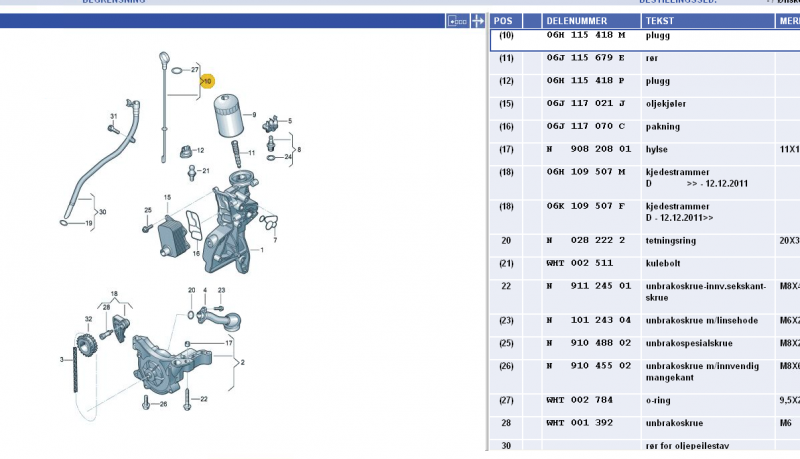Image resolution: width=800 pixels, height=459 pixels.
Task: Click part number N 908 208 01 hylse
Action: [589, 149]
